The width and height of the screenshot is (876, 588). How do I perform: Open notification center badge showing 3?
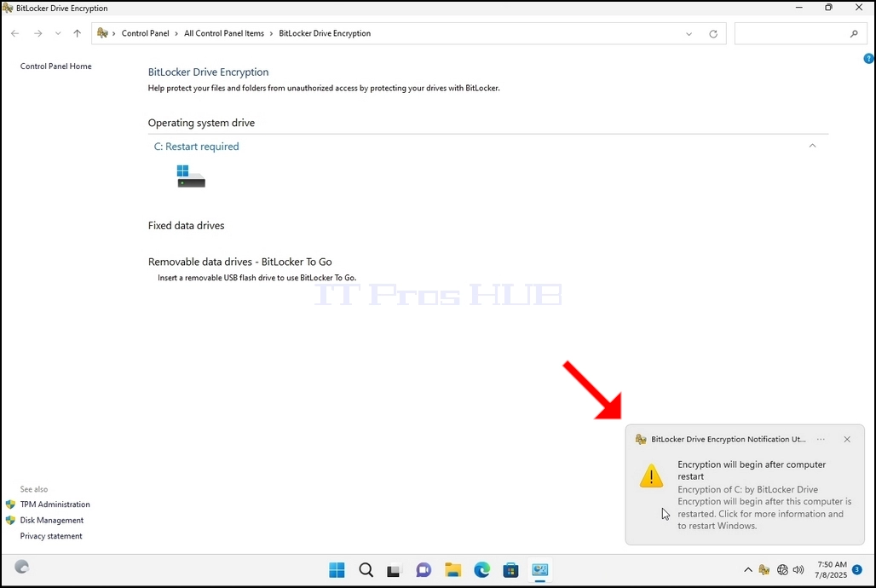857,570
